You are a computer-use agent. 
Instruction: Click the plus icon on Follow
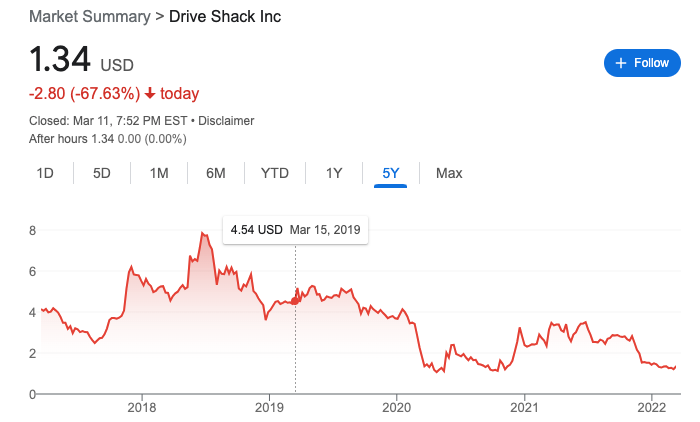[621, 63]
